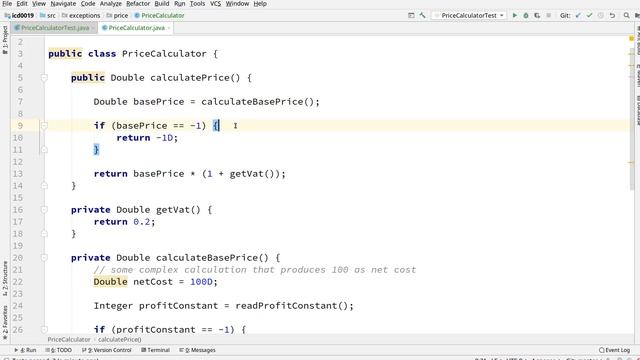Run PriceCalculatorTest with the green play icon
Screen dimensions: 640x360
pyautogui.click(x=515, y=16)
